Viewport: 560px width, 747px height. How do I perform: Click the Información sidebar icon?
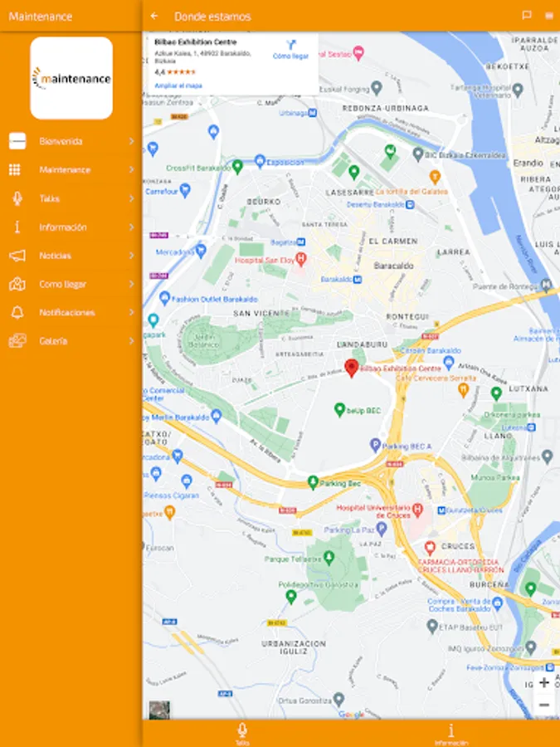pos(17,227)
